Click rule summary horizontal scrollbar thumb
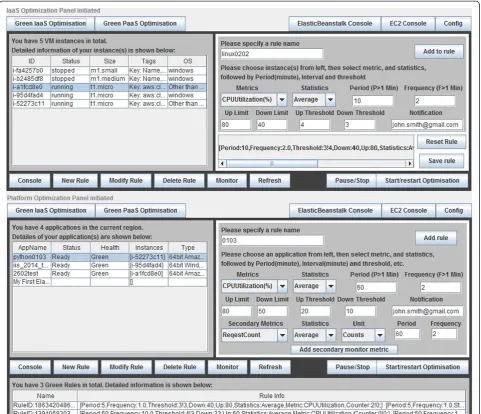 (272, 163)
